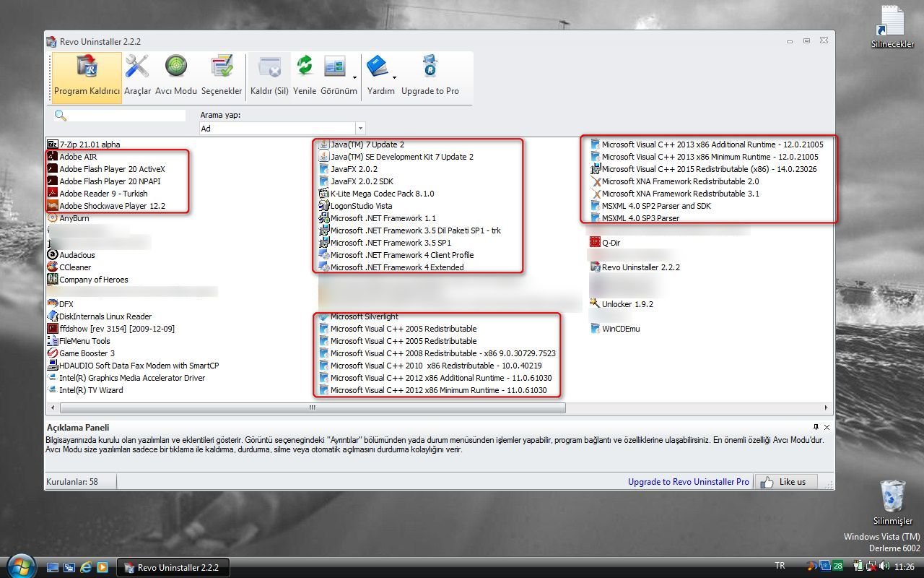Expand the Görünüm dropdown arrow
The width and height of the screenshot is (924, 578).
tap(354, 77)
